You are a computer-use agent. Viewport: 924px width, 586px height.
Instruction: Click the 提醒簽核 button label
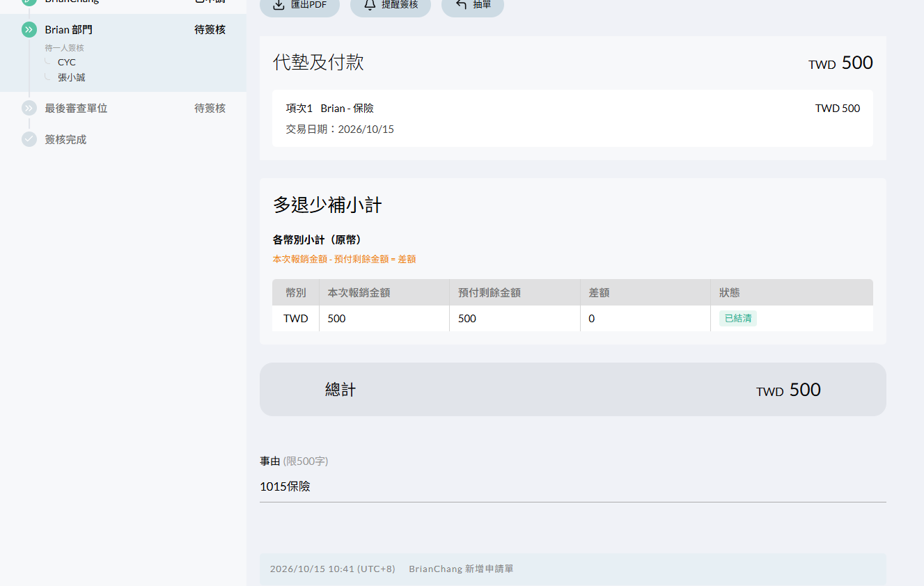(400, 5)
